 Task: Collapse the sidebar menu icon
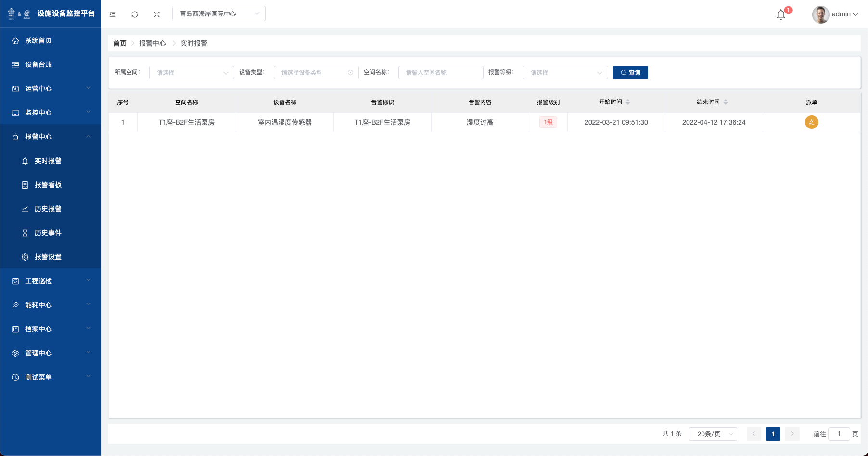(x=113, y=14)
